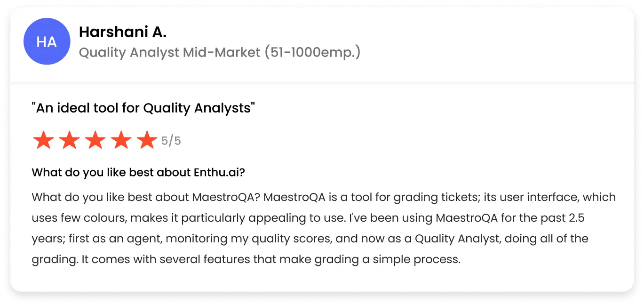Click the 5/5 rating score label
Viewport: 644px width, 305px height.
pos(171,141)
